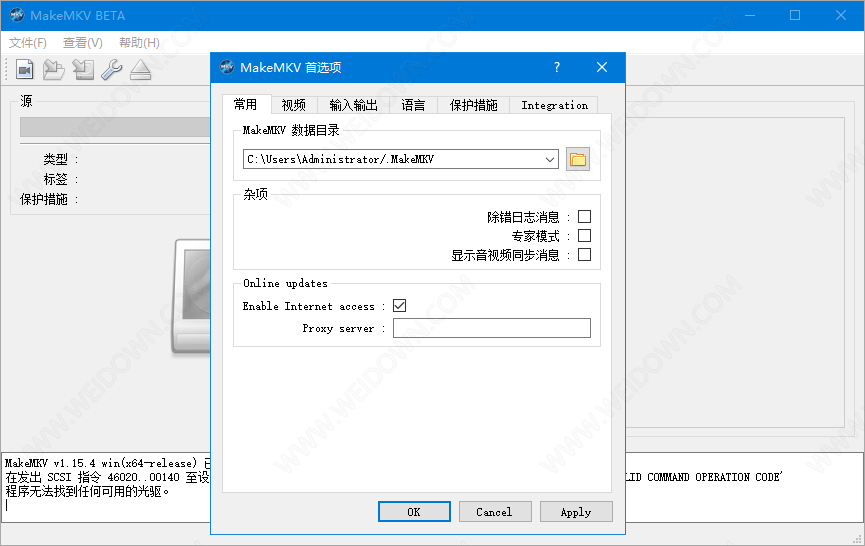Image resolution: width=865 pixels, height=546 pixels.
Task: Click the help question mark in dialog title
Action: 557,67
